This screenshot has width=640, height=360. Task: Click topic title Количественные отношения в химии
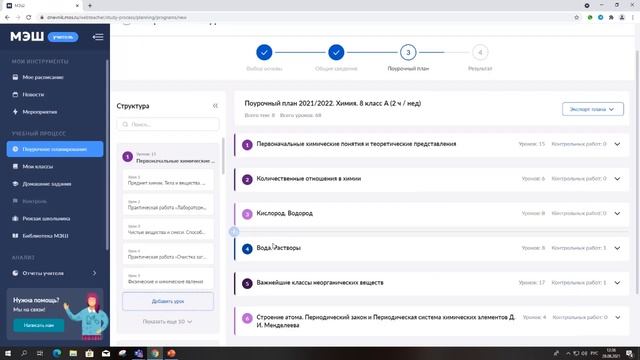(x=309, y=178)
